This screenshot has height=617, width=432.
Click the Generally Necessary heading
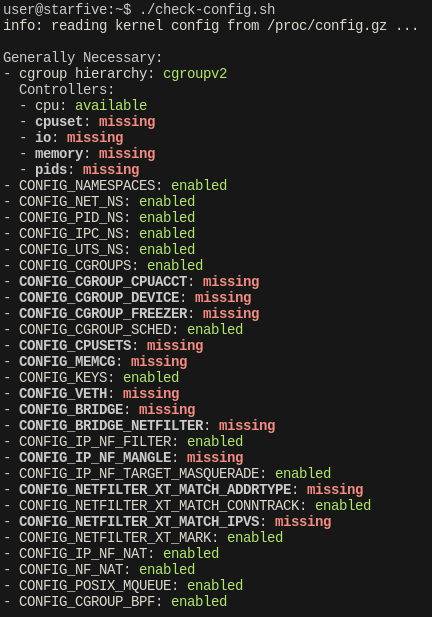pyautogui.click(x=83, y=57)
